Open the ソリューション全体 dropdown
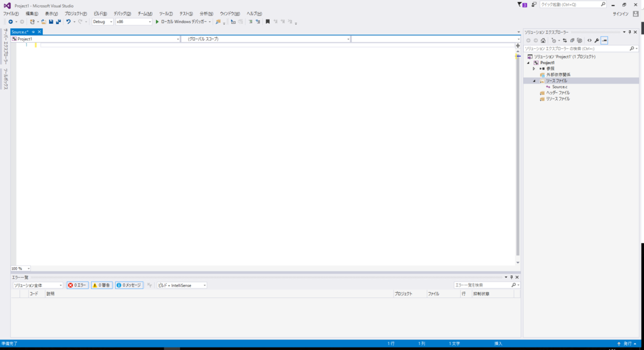The height and width of the screenshot is (350, 644). (38, 285)
